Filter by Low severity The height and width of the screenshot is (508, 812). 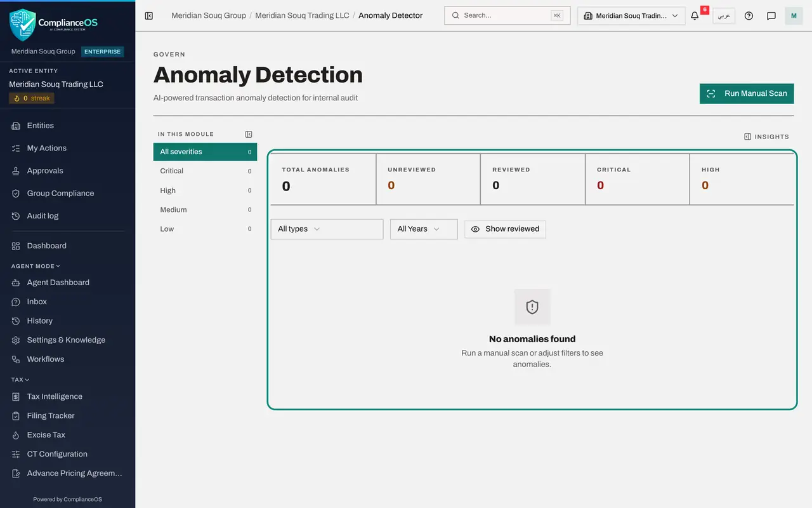point(205,229)
